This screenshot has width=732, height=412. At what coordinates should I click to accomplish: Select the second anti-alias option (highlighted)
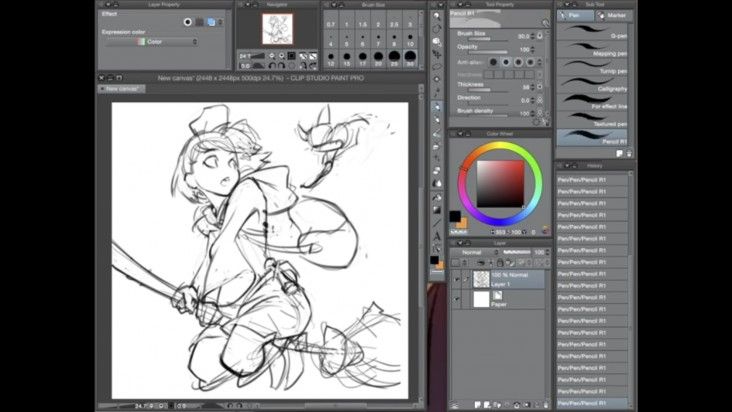[506, 62]
